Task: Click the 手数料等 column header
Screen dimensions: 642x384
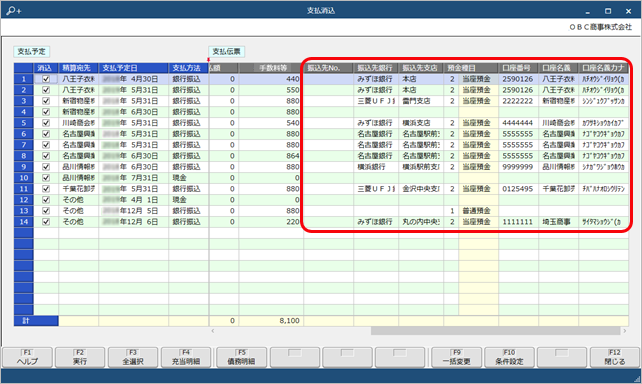Action: 271,68
